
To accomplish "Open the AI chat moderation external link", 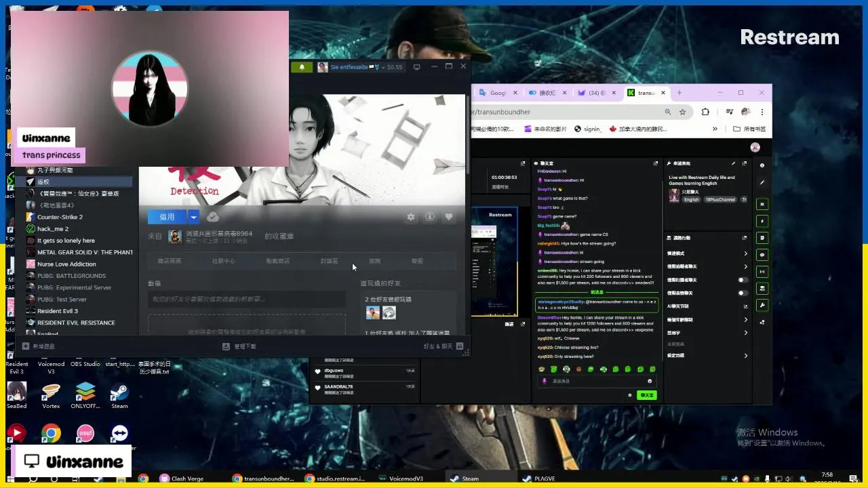I will pos(745,306).
